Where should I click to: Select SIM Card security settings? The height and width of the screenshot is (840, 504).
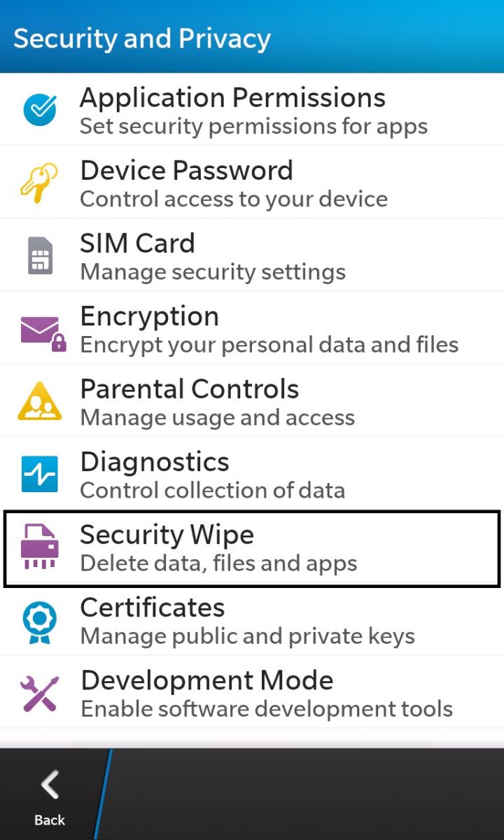point(252,255)
